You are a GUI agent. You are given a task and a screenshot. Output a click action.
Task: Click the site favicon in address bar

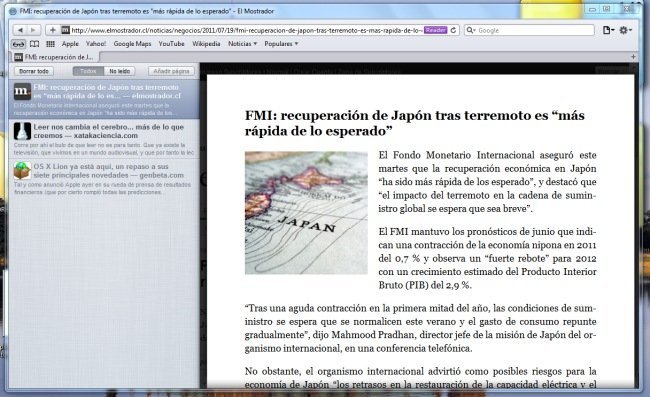point(65,30)
